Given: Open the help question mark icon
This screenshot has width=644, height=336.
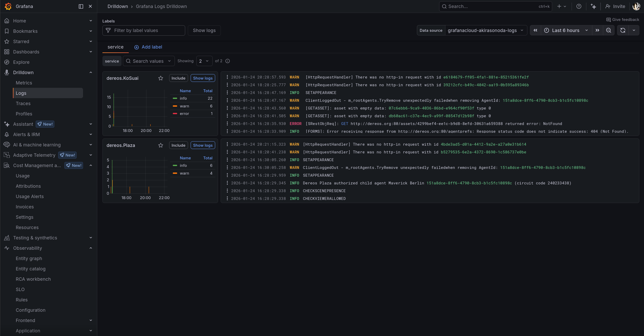Looking at the screenshot, I should [579, 6].
